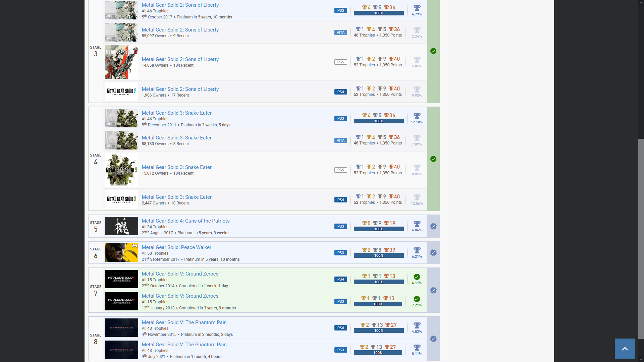Click Stage 8 verified badge icon
644x362 pixels.
pos(433,339)
